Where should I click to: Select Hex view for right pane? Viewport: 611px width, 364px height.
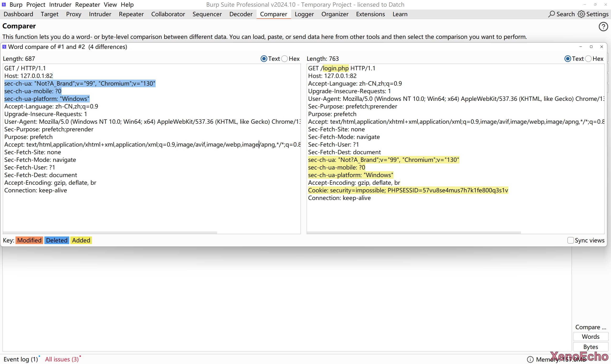pyautogui.click(x=588, y=59)
